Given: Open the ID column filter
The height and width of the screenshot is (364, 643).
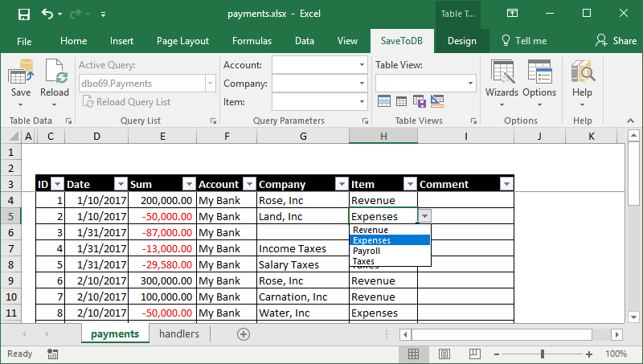Looking at the screenshot, I should pyautogui.click(x=57, y=184).
